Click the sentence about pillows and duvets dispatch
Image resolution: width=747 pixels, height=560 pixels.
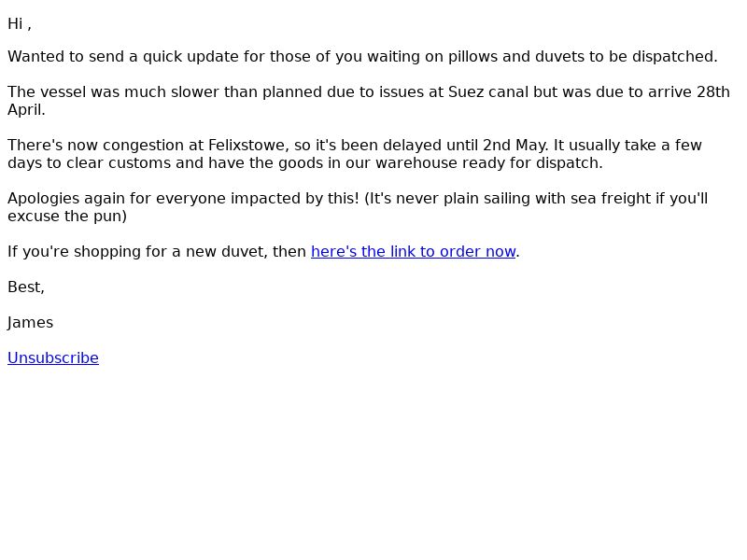(x=362, y=57)
